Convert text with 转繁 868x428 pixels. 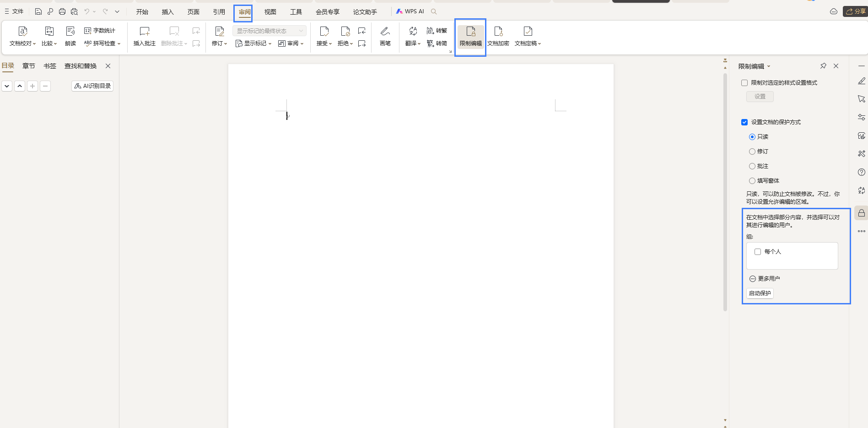437,31
